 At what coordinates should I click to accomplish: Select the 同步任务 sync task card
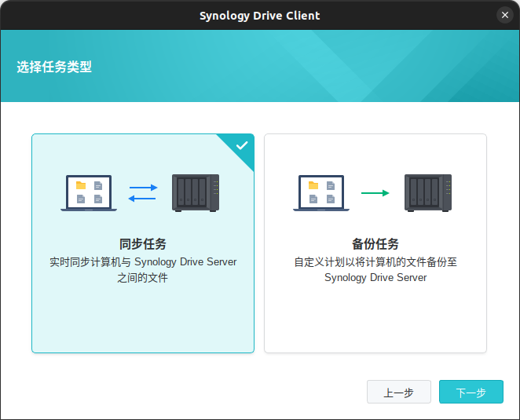coord(143,243)
